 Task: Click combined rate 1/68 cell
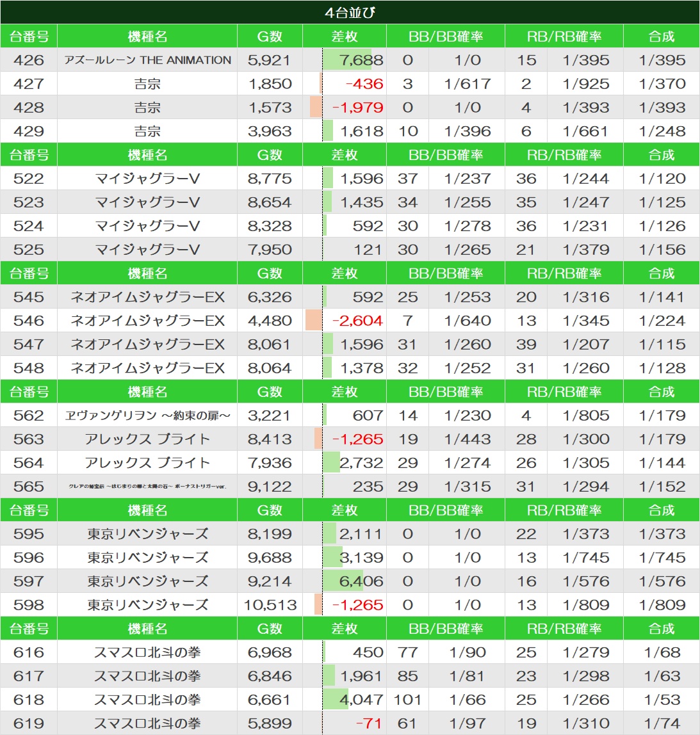(x=662, y=652)
